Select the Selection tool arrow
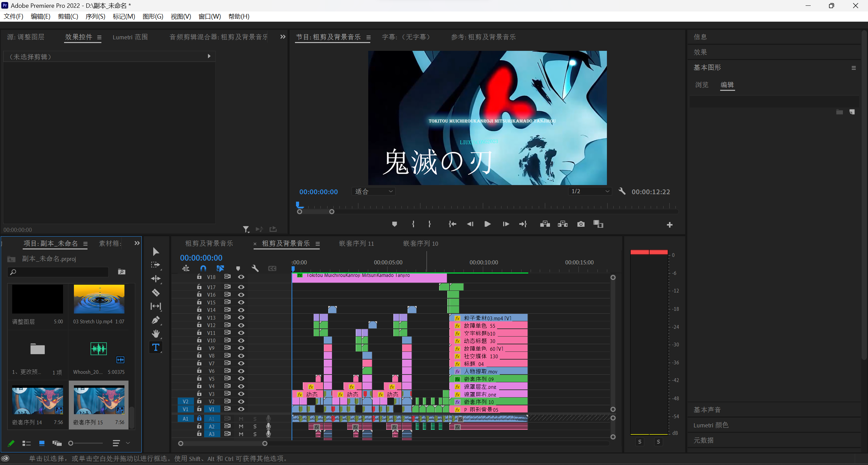 pyautogui.click(x=156, y=251)
